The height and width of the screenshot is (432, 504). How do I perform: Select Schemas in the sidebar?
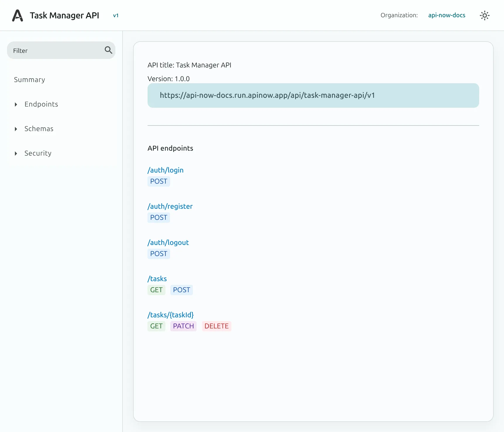39,129
